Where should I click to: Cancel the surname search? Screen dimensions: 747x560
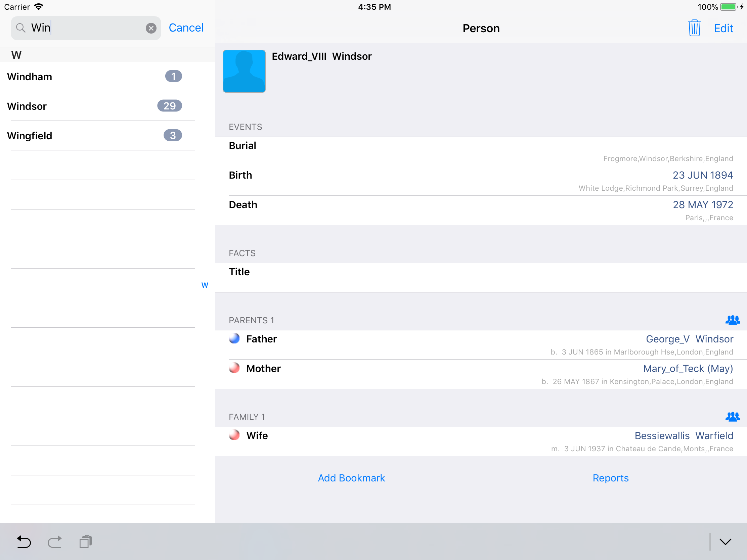click(x=186, y=28)
